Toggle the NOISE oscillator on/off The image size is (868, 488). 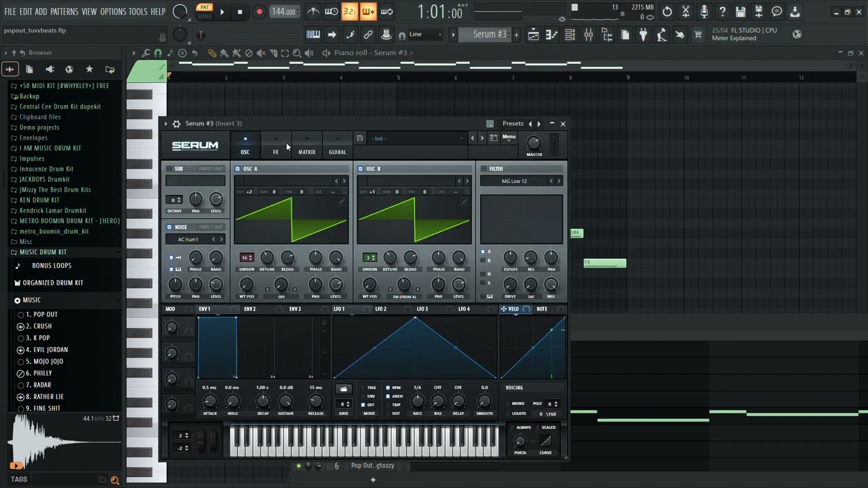click(169, 227)
